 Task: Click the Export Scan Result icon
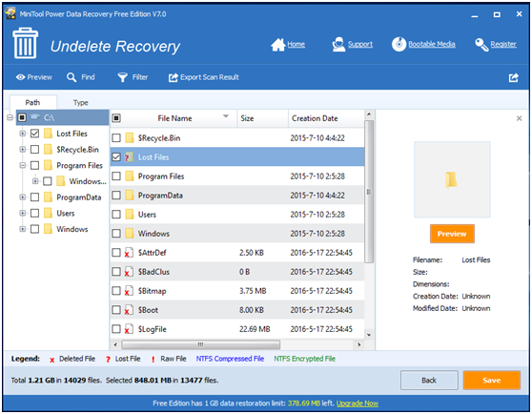tap(173, 77)
